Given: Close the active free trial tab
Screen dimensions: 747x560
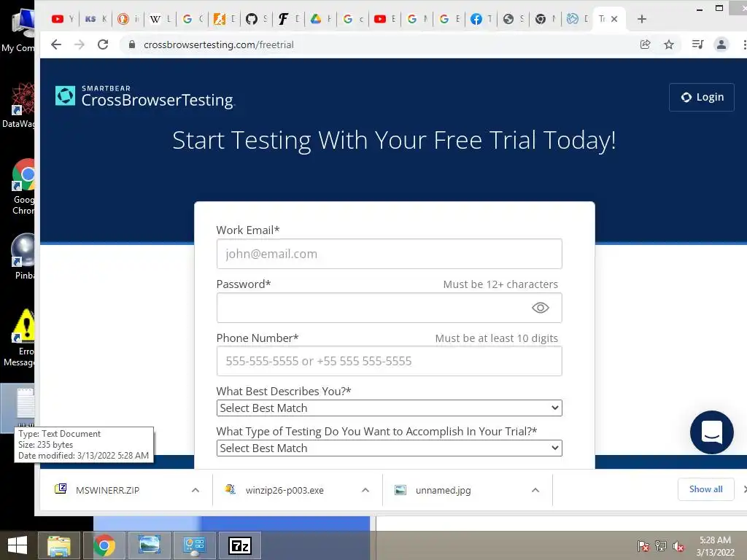Looking at the screenshot, I should pyautogui.click(x=614, y=19).
